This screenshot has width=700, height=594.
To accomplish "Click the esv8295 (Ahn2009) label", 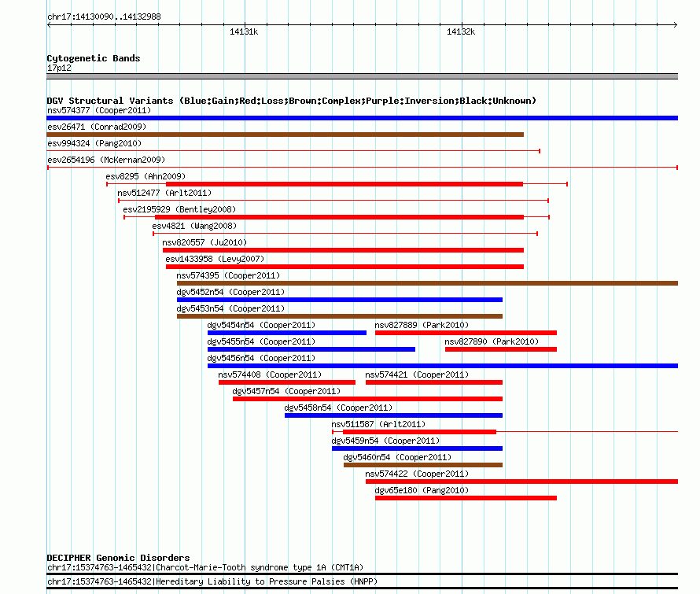I will click(146, 176).
